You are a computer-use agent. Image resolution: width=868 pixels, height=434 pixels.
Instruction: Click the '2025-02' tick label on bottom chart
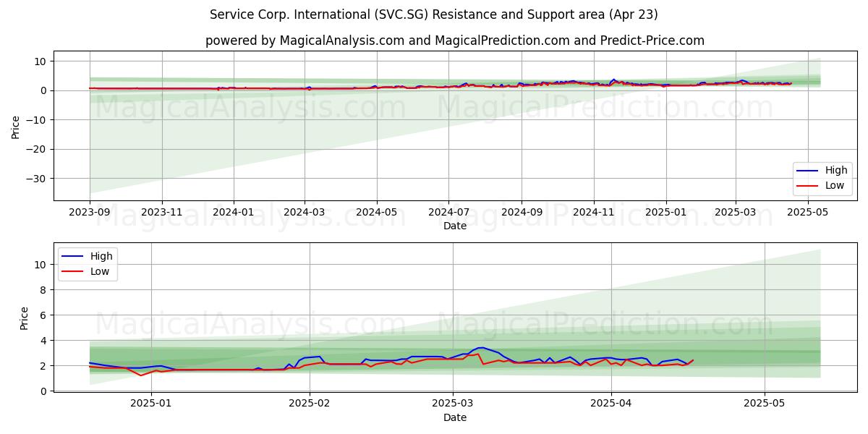[x=310, y=404]
